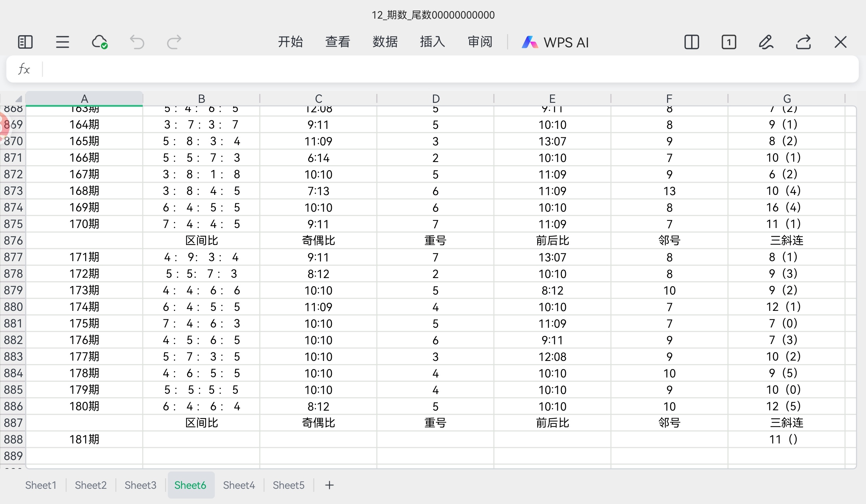Add a new sheet with plus button
Screen dimensions: 866x504
click(329, 485)
